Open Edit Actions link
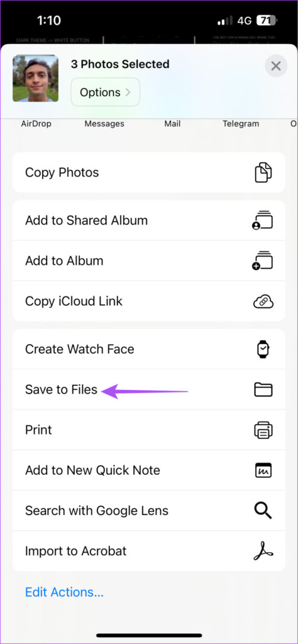The image size is (298, 644). [x=65, y=592]
